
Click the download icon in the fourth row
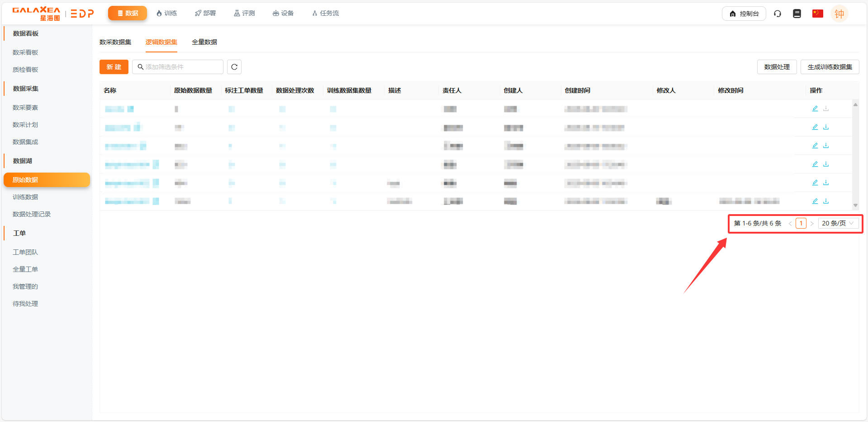click(x=826, y=164)
